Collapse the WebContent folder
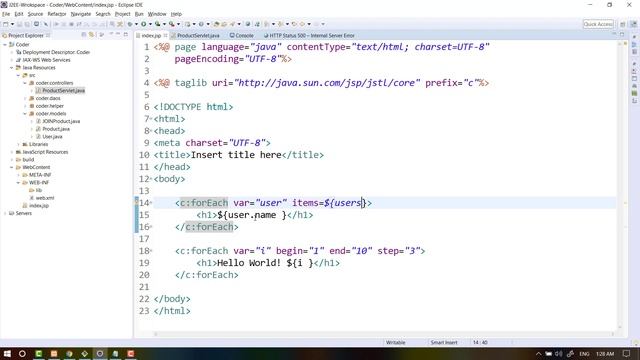 [x=11, y=167]
